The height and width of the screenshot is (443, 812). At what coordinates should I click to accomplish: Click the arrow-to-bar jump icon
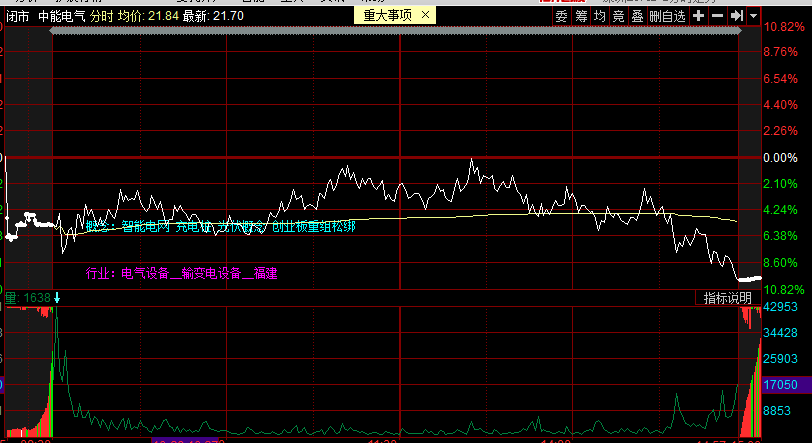coord(736,16)
